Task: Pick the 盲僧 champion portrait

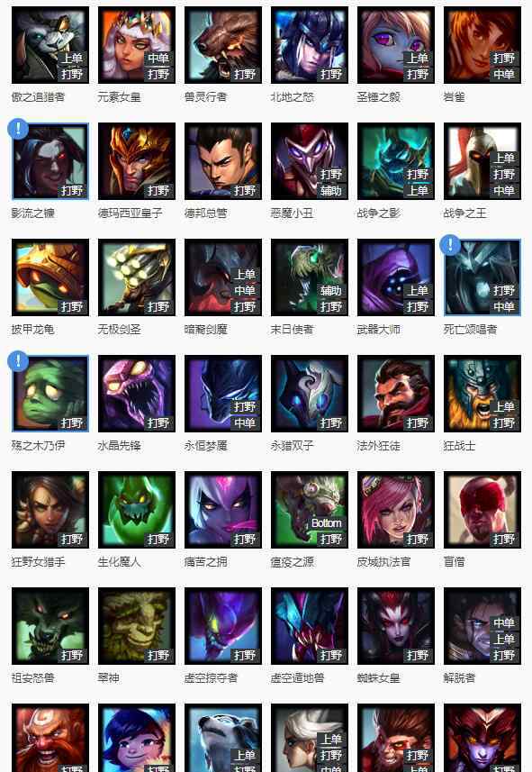Action: click(482, 510)
